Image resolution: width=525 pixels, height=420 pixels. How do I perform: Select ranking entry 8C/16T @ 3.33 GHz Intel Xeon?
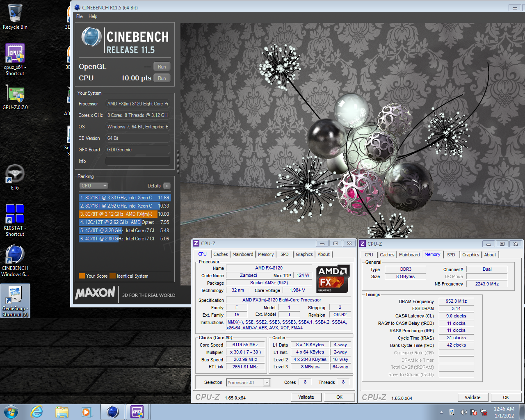click(124, 198)
